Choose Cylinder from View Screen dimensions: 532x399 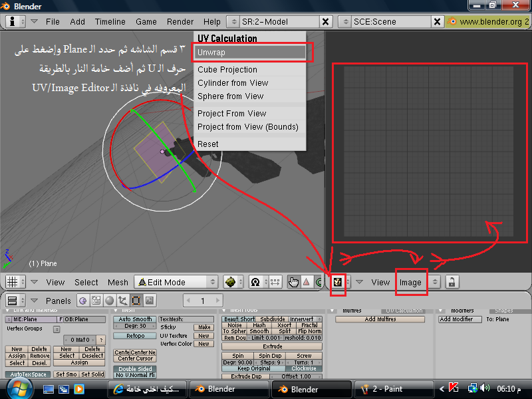pos(249,82)
